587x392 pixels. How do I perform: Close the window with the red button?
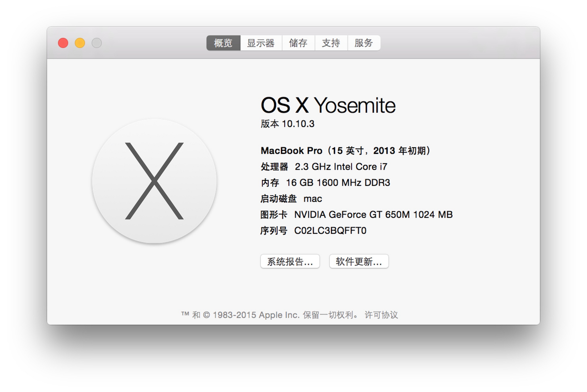[63, 43]
